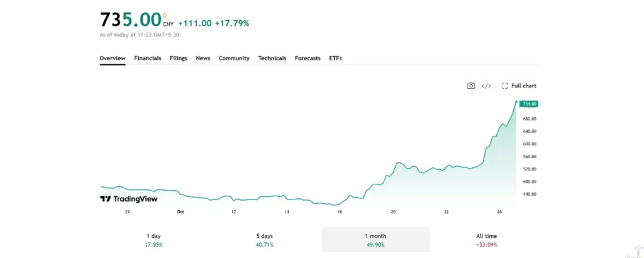This screenshot has width=644, height=258.
Task: Click the 29 date axis label
Action: click(x=127, y=212)
